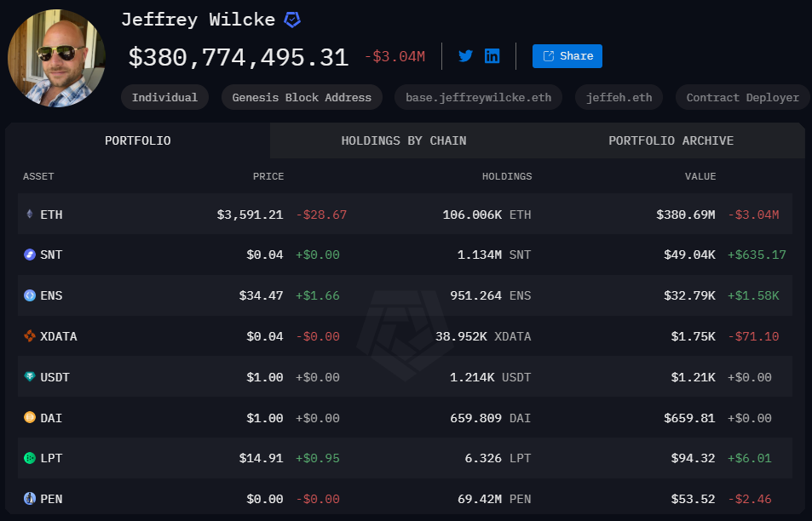Viewport: 812px width, 521px height.
Task: Open the base.jeffreywilcke.eth tag
Action: point(478,97)
